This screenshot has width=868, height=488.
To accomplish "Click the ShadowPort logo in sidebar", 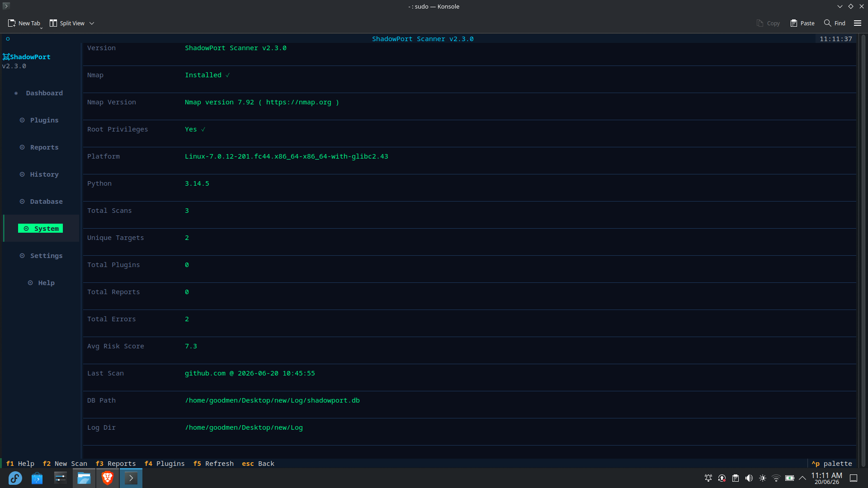I will 26,57.
